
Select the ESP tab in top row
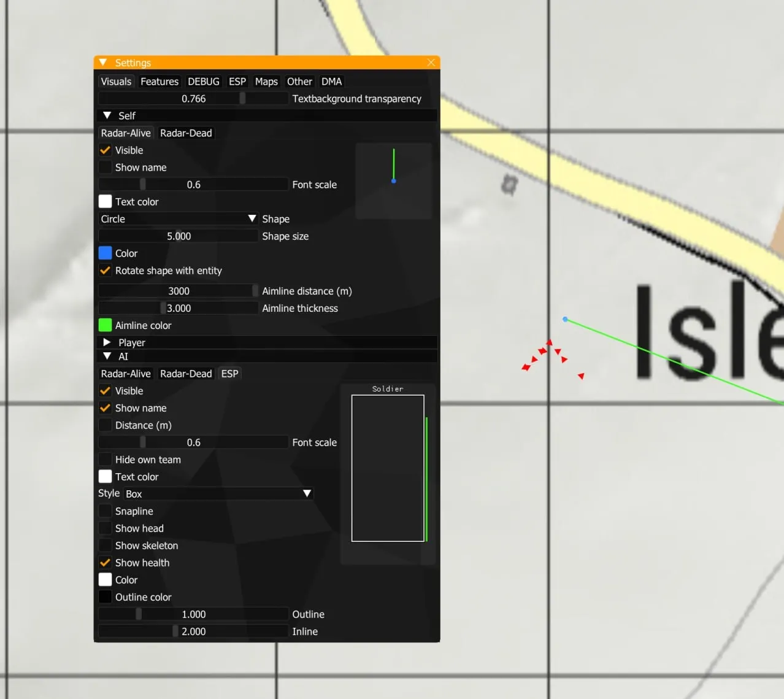pos(237,82)
